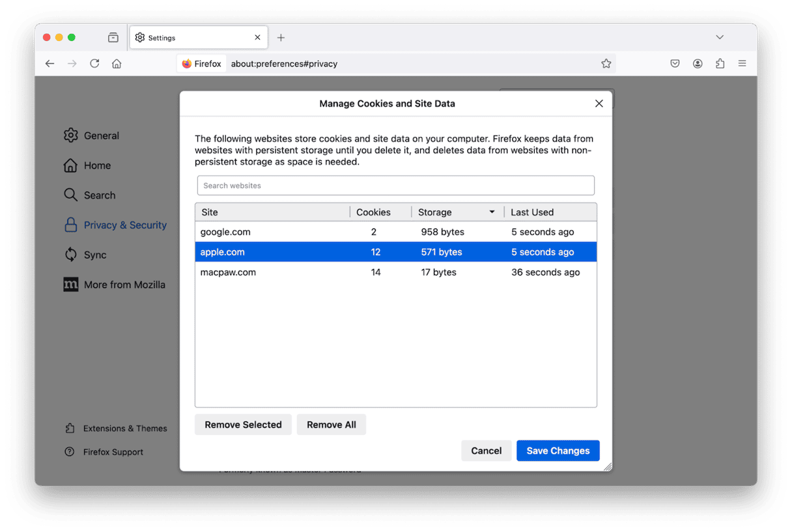Viewport: 792px width, 532px height.
Task: Close the Settings tab
Action: 257,38
